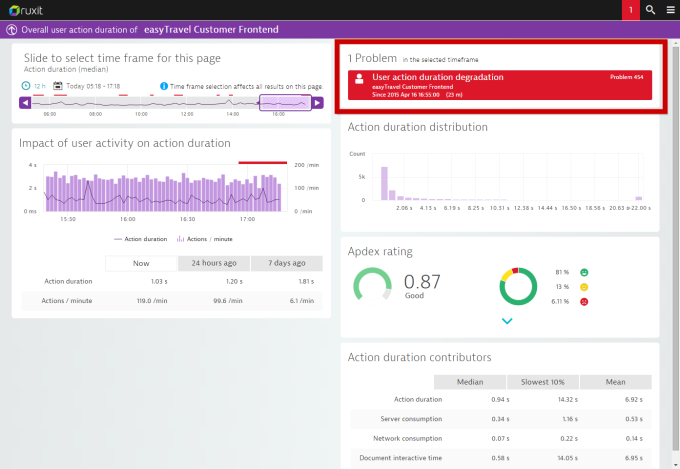Select the 24 hours ago tab
Screen dimensions: 680x469
click(214, 263)
